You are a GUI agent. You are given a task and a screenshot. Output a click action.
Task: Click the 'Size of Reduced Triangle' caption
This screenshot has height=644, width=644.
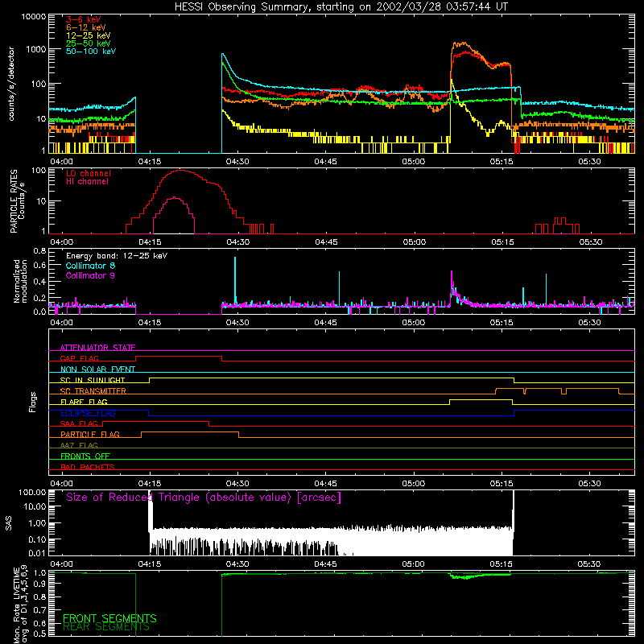(204, 497)
